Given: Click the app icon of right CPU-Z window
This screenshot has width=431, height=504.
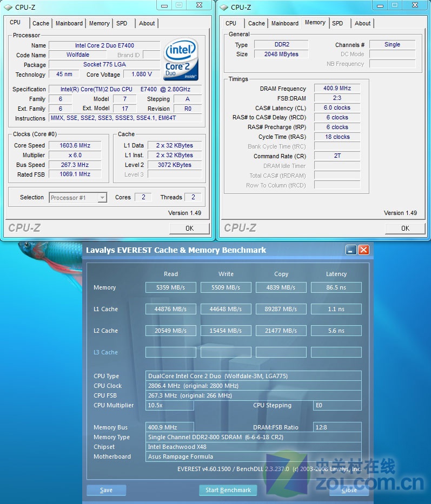Looking at the screenshot, I should (x=224, y=7).
